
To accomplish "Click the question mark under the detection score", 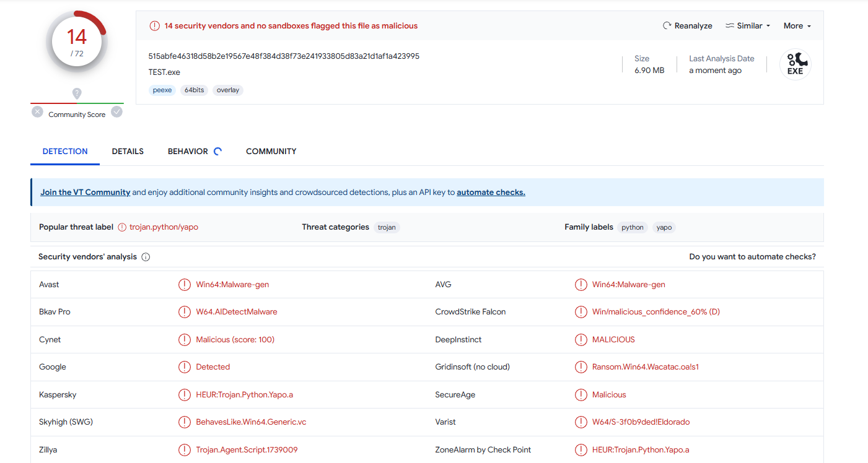I will [77, 93].
